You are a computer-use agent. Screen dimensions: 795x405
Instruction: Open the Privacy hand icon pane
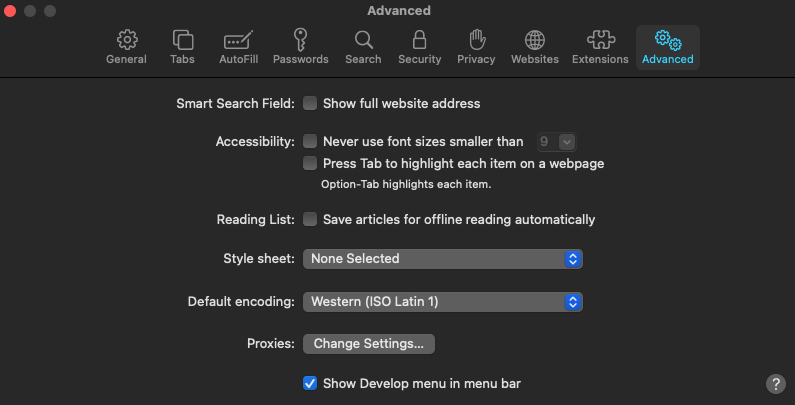tap(476, 48)
